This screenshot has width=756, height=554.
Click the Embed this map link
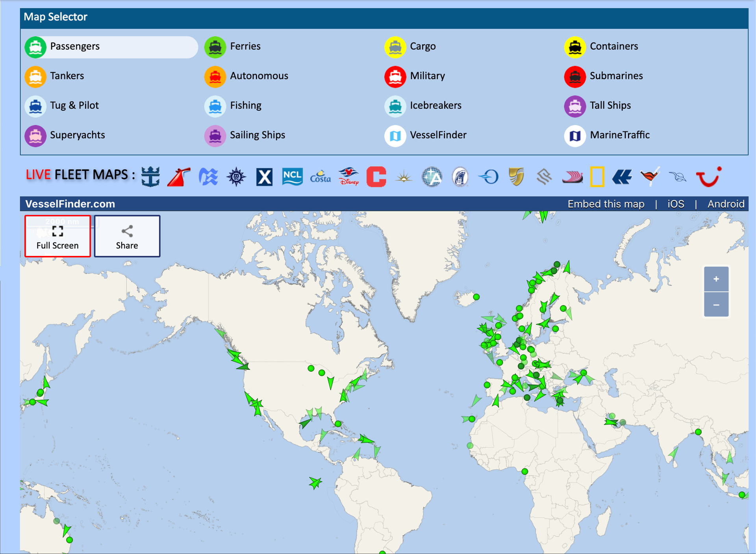[606, 204]
